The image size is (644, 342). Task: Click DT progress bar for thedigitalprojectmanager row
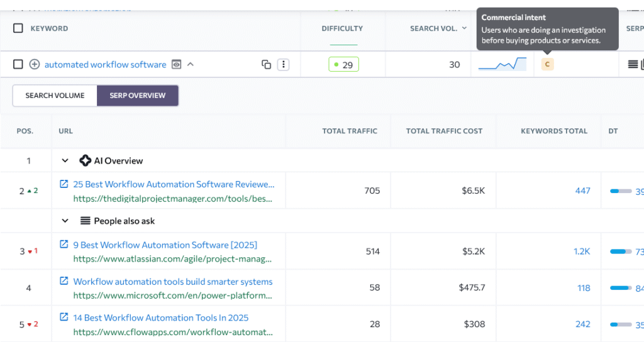click(621, 191)
